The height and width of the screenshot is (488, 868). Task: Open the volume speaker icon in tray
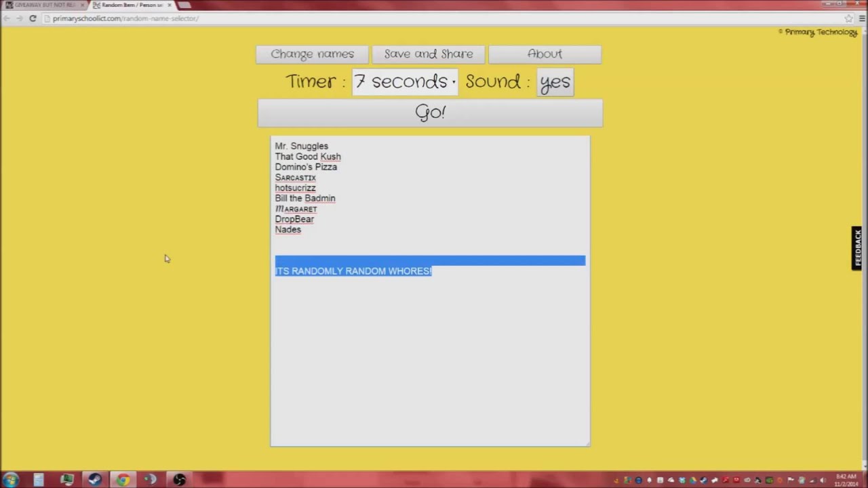(823, 481)
